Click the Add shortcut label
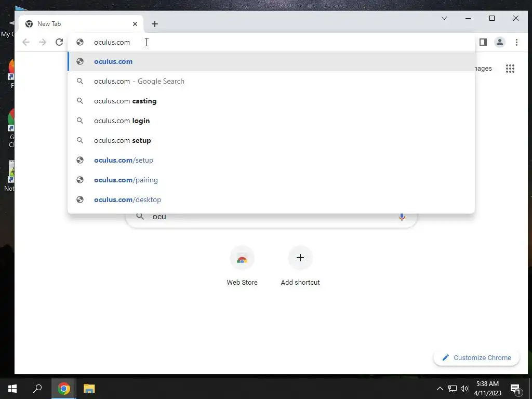The height and width of the screenshot is (399, 532). point(300,282)
